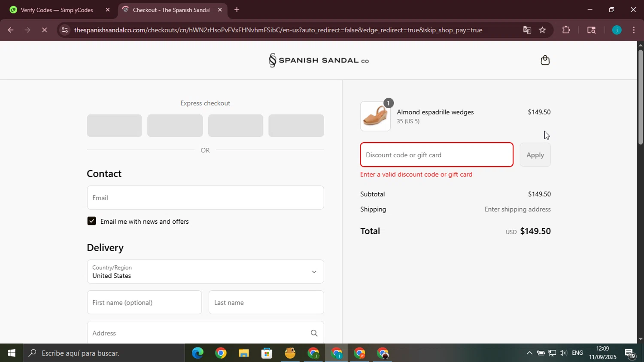Open the Chrome profile avatar
644x362 pixels.
(617, 30)
